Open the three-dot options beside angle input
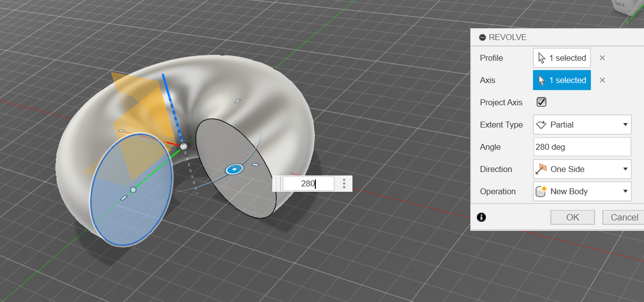The width and height of the screenshot is (644, 302). point(344,183)
